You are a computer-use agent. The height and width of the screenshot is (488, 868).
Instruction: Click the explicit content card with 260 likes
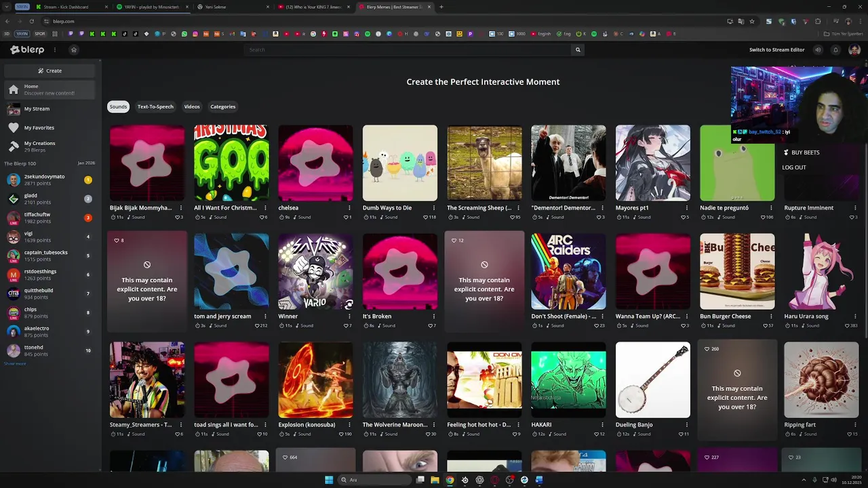pos(737,390)
